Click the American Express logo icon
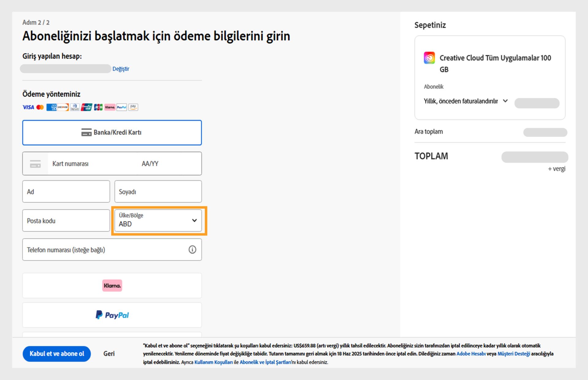The image size is (588, 380). pos(51,107)
